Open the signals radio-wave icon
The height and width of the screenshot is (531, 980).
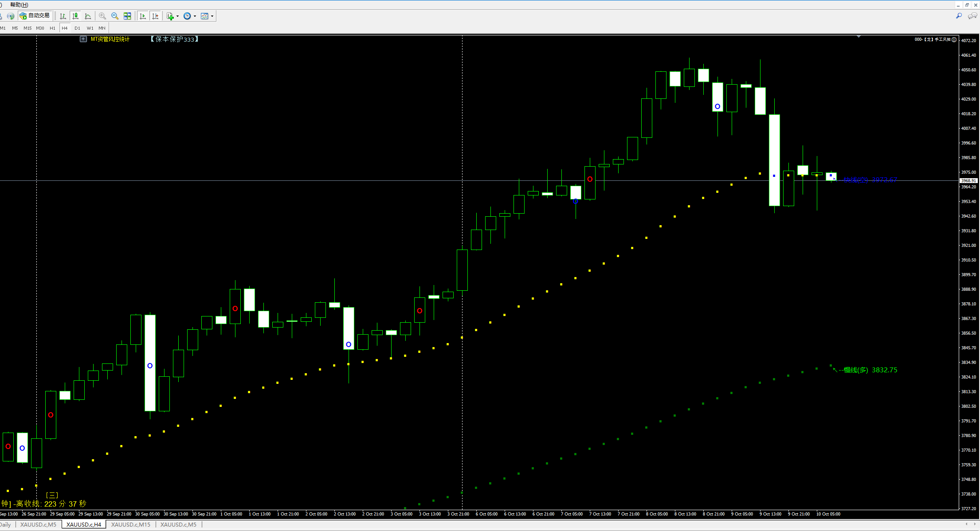(11, 16)
